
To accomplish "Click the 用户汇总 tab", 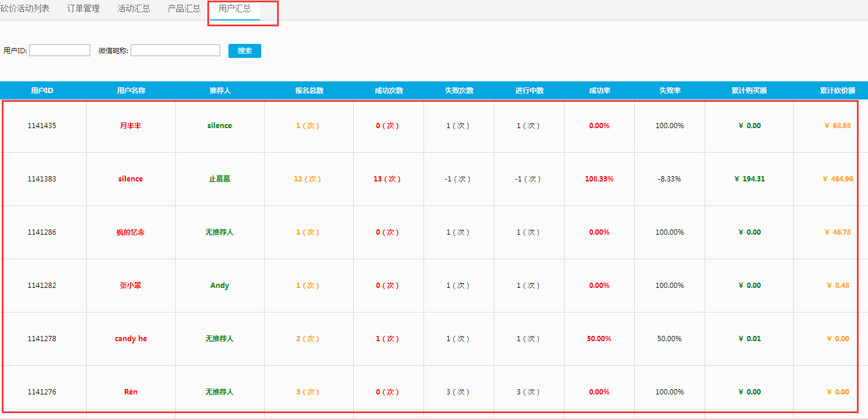I will point(234,9).
